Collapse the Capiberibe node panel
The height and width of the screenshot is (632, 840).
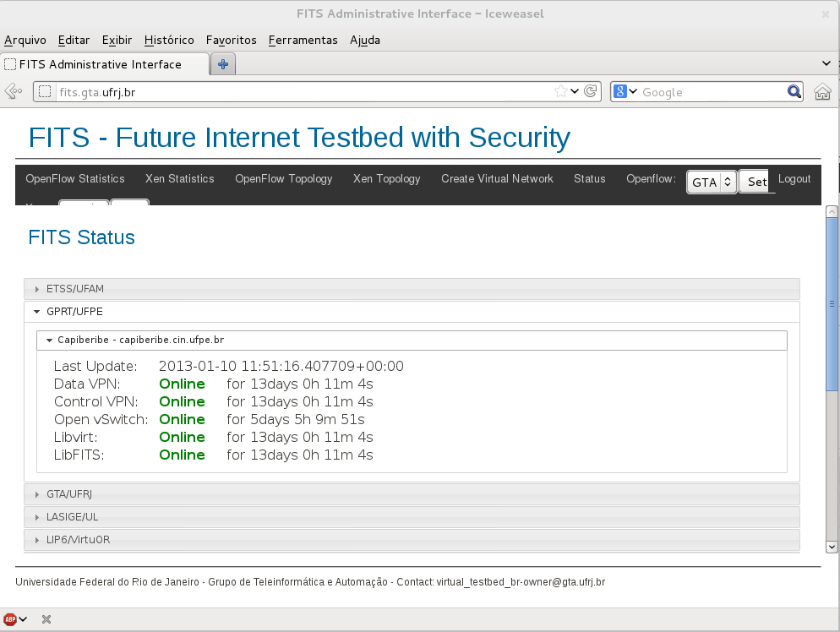pyautogui.click(x=140, y=341)
